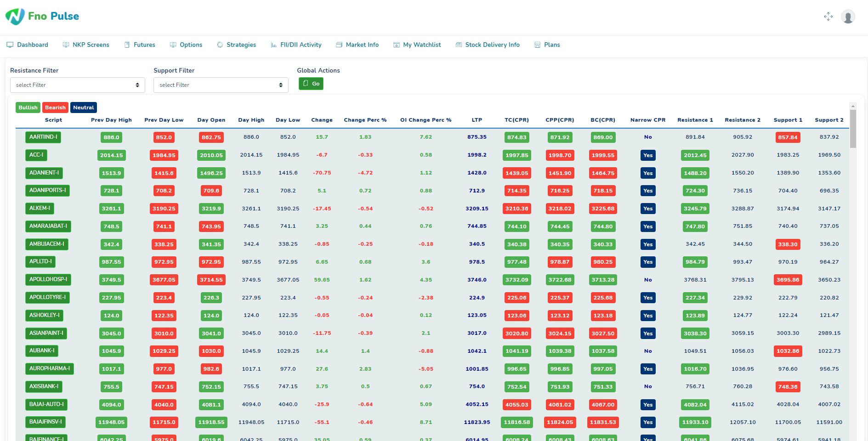Click the Bearish legend tag

point(55,107)
